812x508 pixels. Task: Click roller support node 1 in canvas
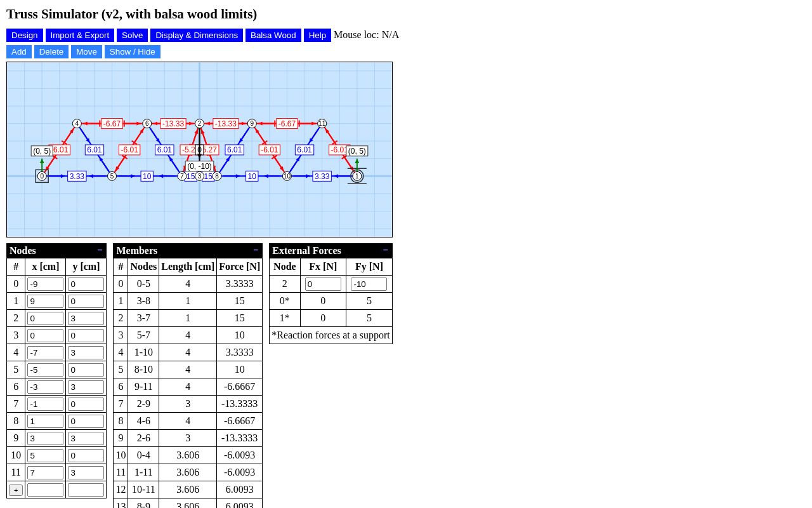pos(357,176)
